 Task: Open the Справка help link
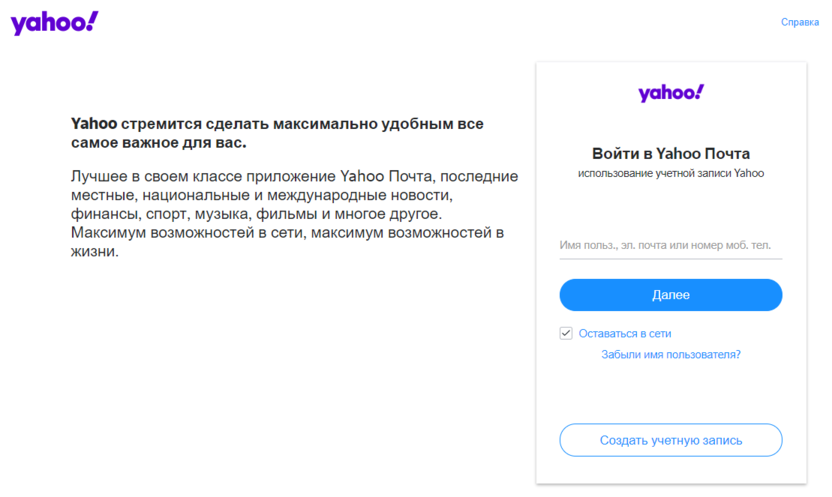(799, 22)
